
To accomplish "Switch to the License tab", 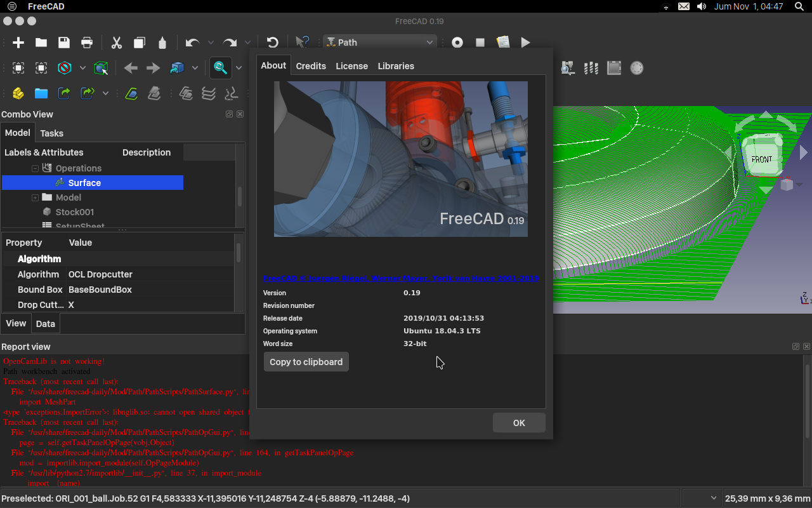I will pyautogui.click(x=351, y=66).
